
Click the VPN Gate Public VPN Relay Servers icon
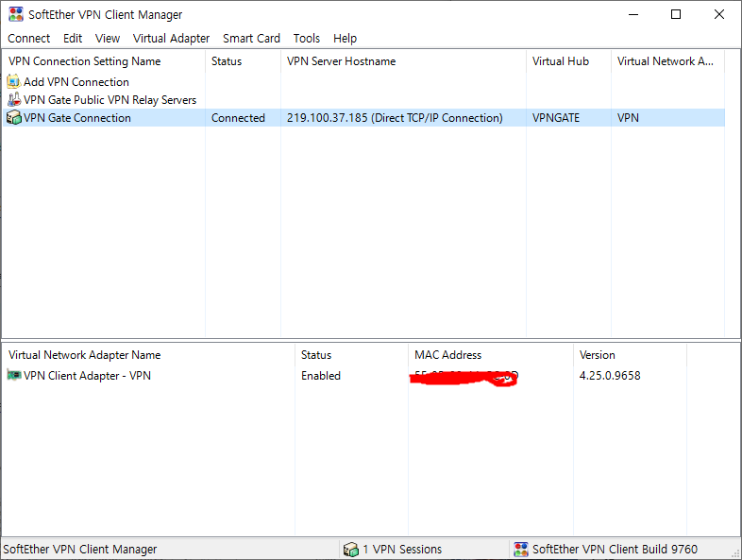point(14,99)
